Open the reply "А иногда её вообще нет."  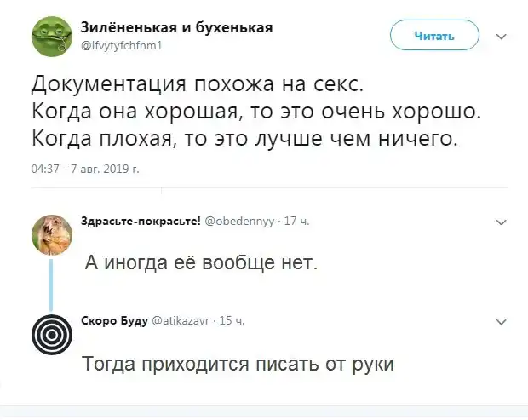(x=201, y=262)
